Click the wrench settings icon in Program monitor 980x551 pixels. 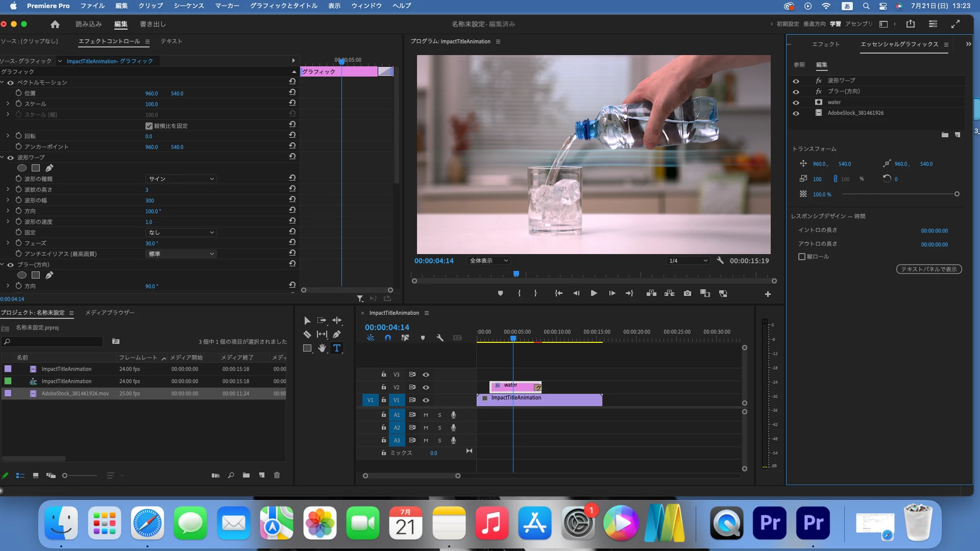(720, 261)
